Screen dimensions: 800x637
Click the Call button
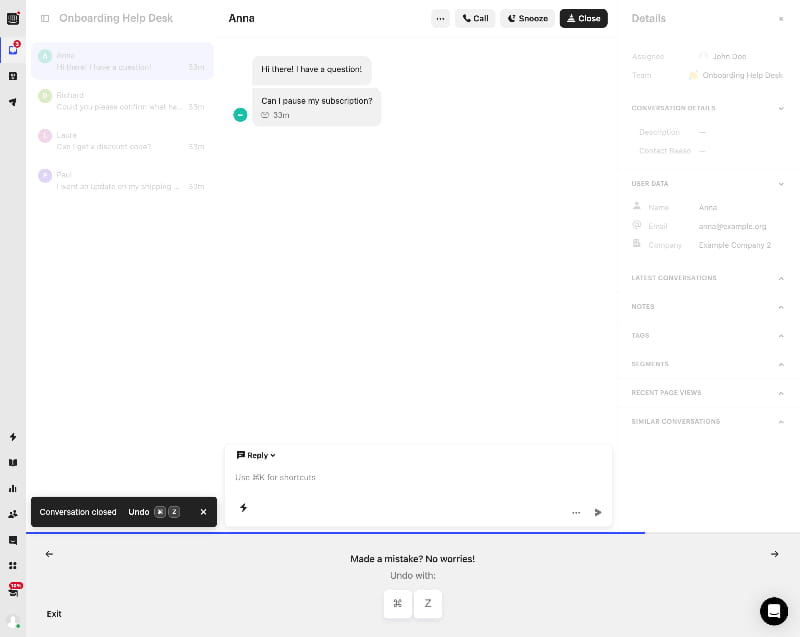[475, 18]
